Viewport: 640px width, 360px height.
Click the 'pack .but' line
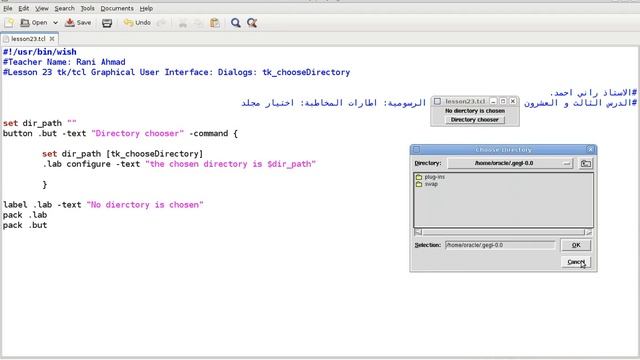[x=25, y=225]
